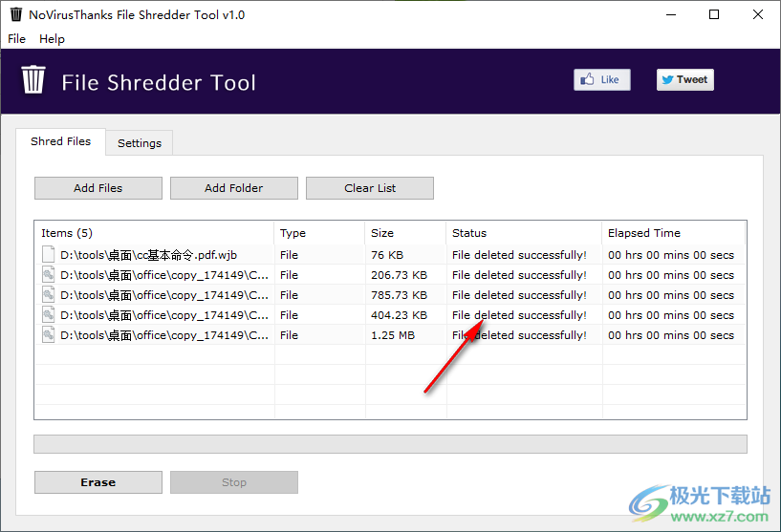Click the trash can logo in banner
The width and height of the screenshot is (781, 532).
[x=33, y=79]
